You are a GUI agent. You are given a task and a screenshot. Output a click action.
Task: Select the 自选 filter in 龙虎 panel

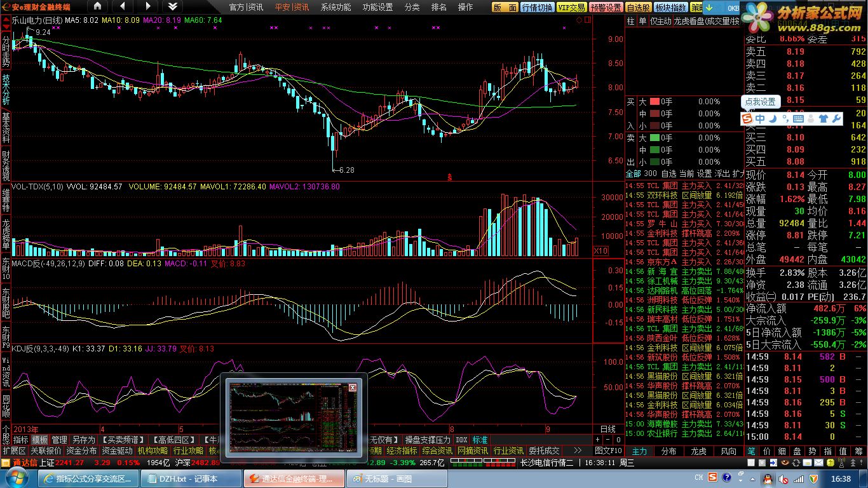click(668, 173)
